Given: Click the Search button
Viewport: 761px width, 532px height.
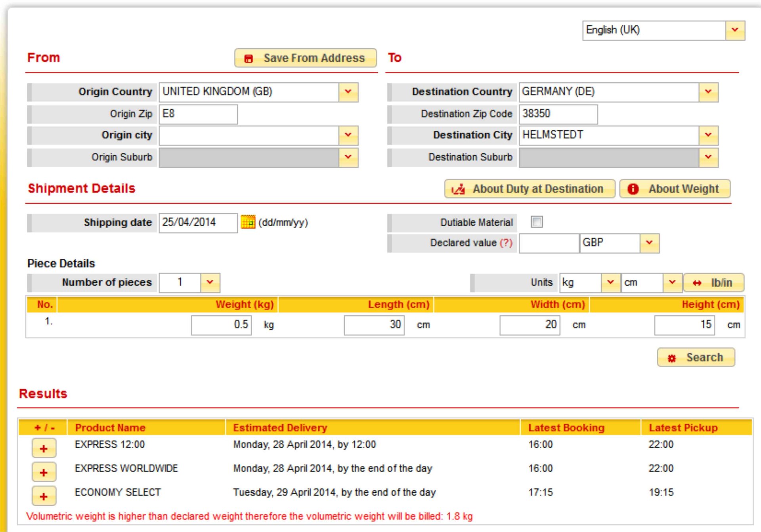Looking at the screenshot, I should [x=696, y=357].
